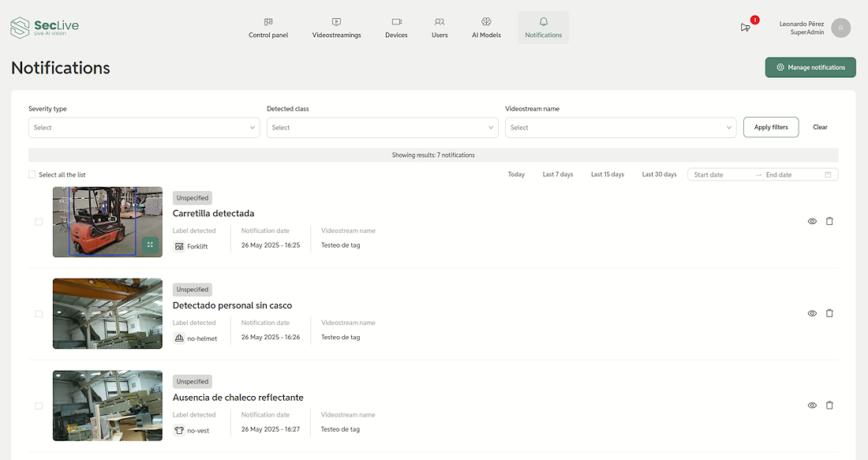Delete the Detectado personal sin casco notification
This screenshot has height=460, width=868.
click(829, 313)
